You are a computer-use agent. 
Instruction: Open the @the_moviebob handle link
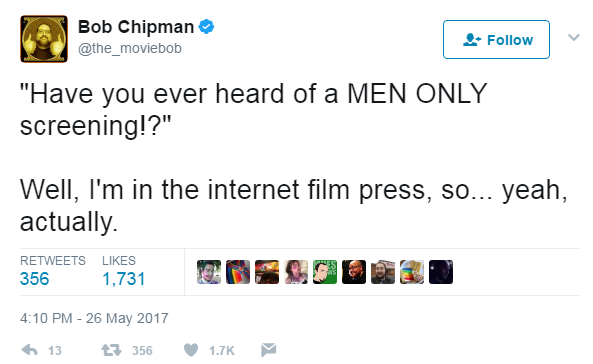[130, 48]
